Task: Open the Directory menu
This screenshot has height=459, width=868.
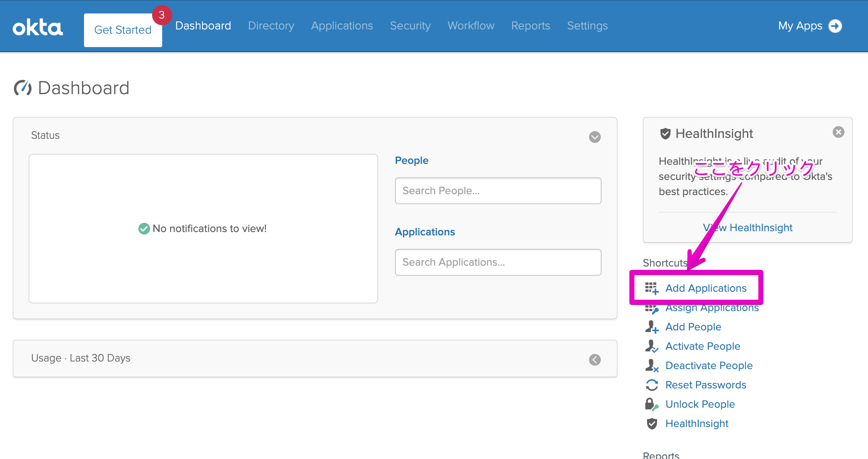Action: pos(271,26)
